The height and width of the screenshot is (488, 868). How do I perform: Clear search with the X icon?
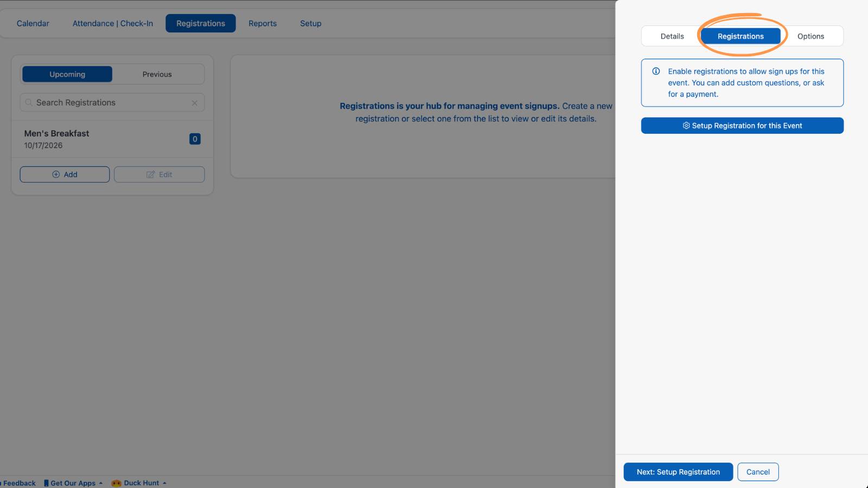[195, 103]
